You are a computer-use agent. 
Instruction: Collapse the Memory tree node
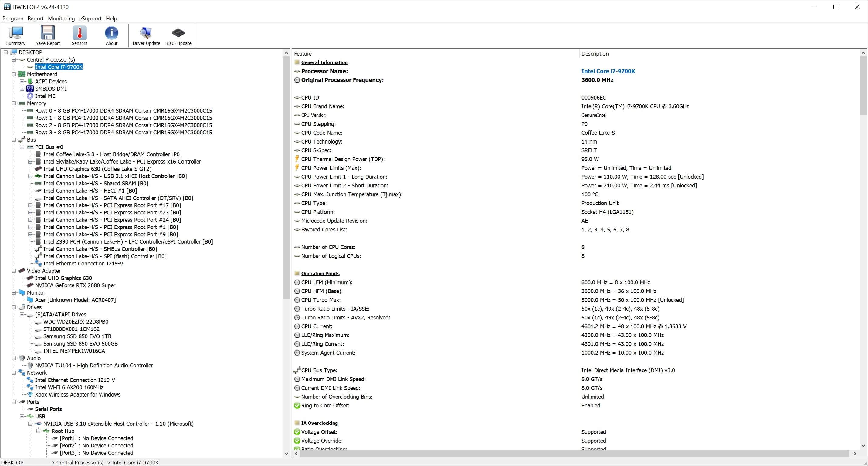pyautogui.click(x=14, y=103)
